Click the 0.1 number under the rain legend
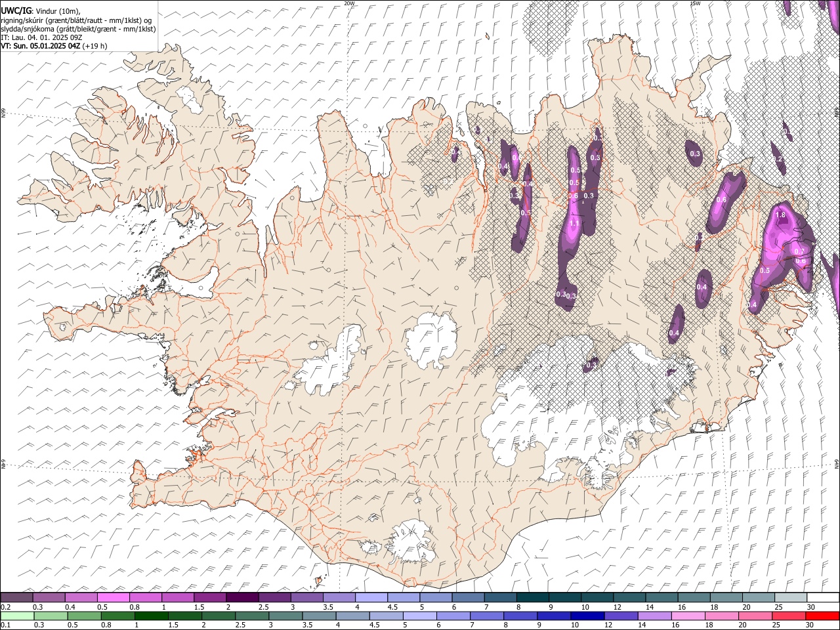Viewport: 840px width, 630px height. tap(5, 625)
